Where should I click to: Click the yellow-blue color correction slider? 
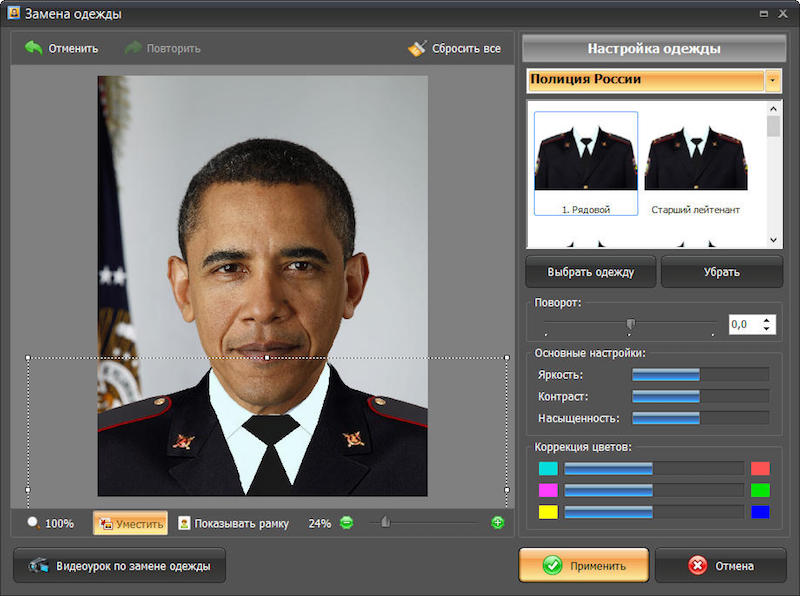(654, 512)
